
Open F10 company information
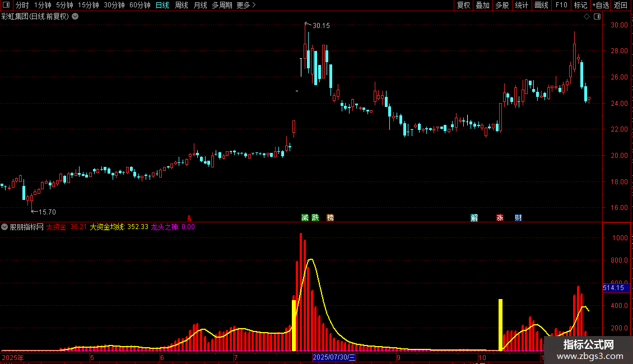561,5
